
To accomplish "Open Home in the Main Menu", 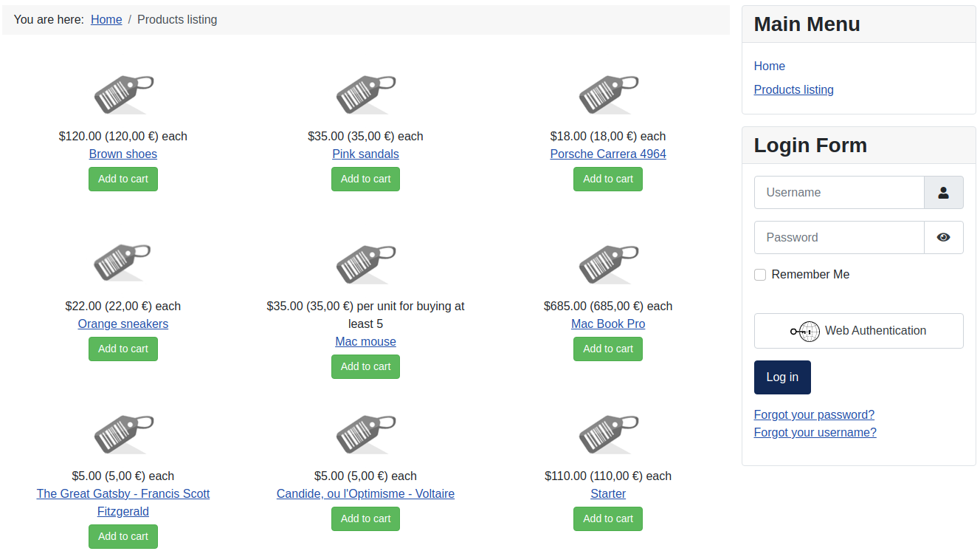I will pyautogui.click(x=769, y=66).
